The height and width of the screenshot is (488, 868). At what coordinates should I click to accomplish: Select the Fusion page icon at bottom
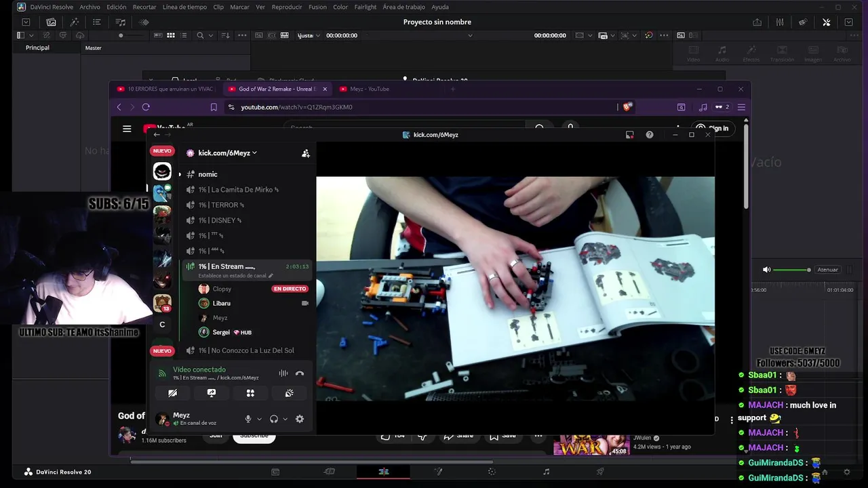tap(438, 471)
